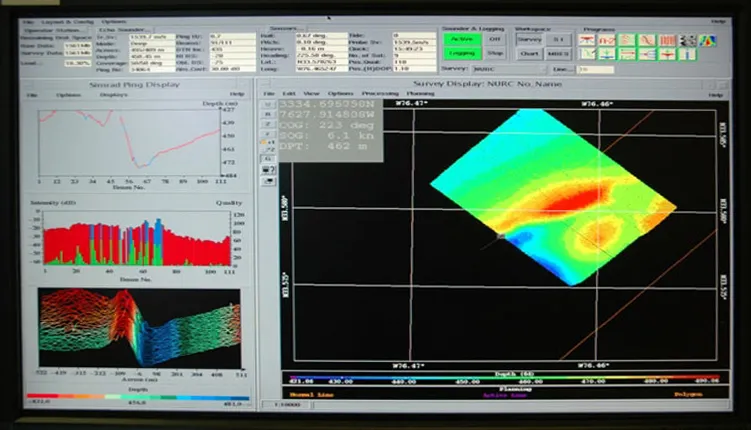Open the main window Options menu
This screenshot has height=430, width=751.
114,22
